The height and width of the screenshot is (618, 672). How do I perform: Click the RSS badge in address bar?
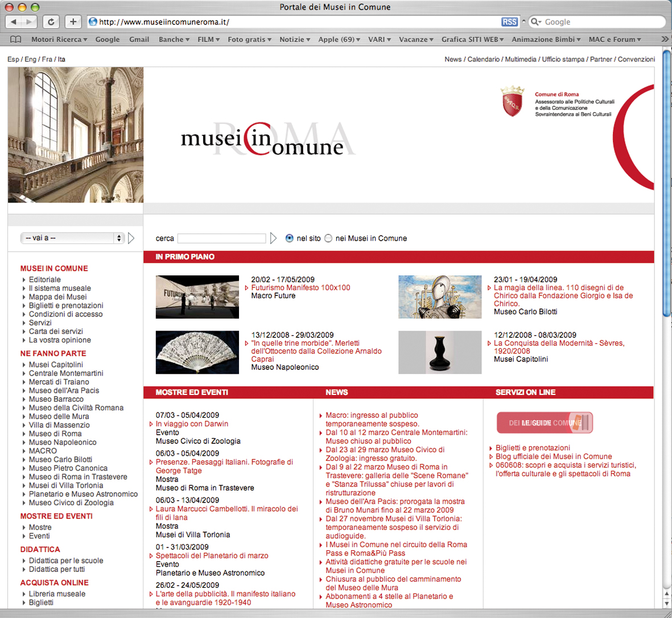[x=509, y=22]
